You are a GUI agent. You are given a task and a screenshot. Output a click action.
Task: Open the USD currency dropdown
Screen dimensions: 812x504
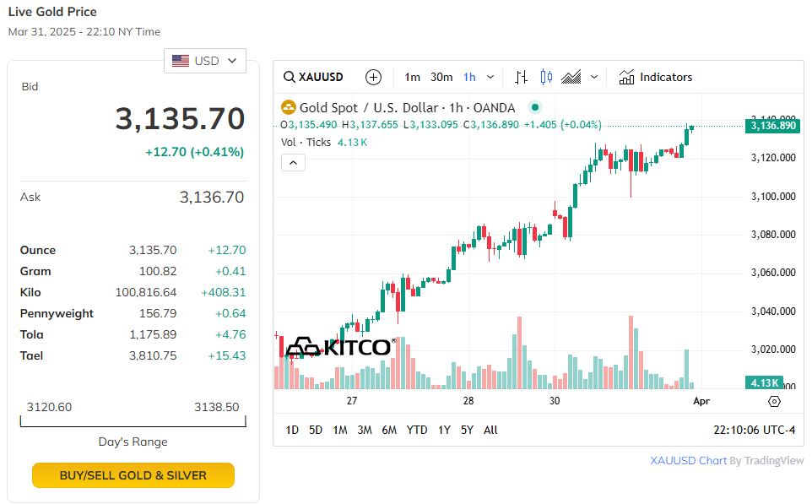coord(205,61)
